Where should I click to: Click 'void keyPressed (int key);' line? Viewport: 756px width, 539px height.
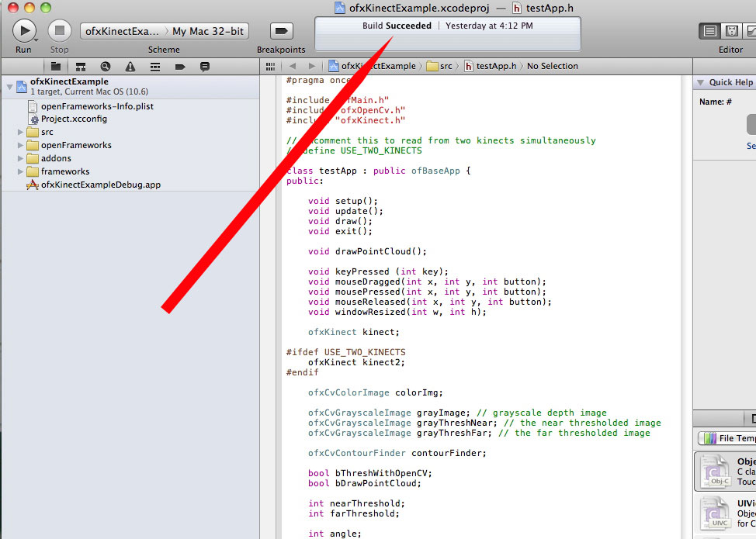[x=378, y=271]
